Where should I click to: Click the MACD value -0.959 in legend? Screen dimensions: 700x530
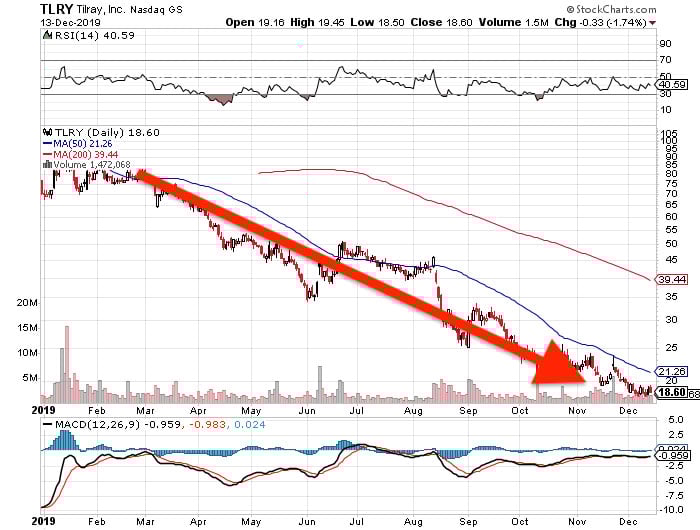click(x=162, y=424)
